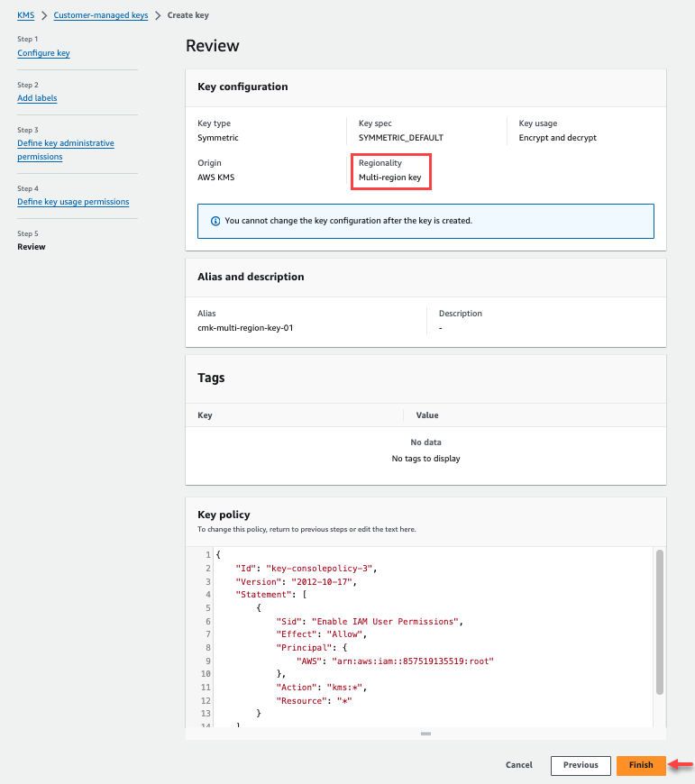Image resolution: width=695 pixels, height=784 pixels.
Task: Cancel the key creation
Action: (519, 765)
